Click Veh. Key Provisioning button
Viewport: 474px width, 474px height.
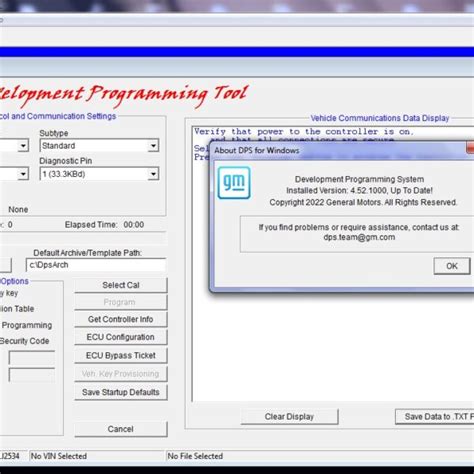tap(121, 374)
